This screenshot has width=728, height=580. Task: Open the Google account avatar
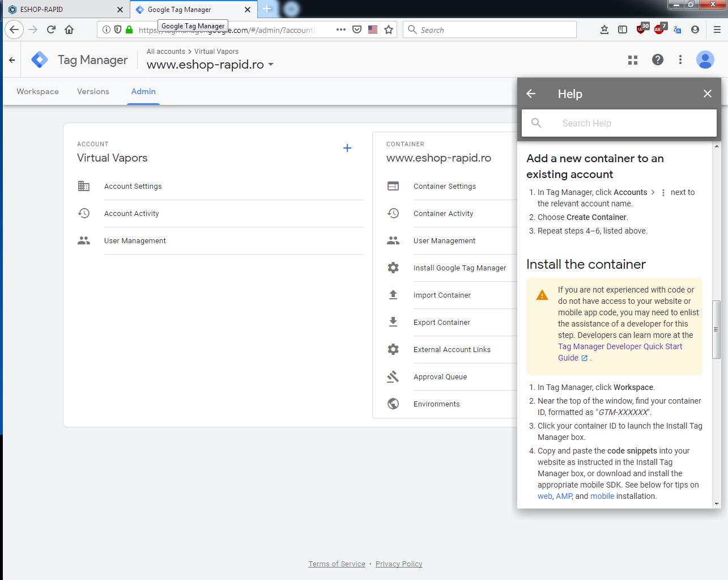pos(705,60)
